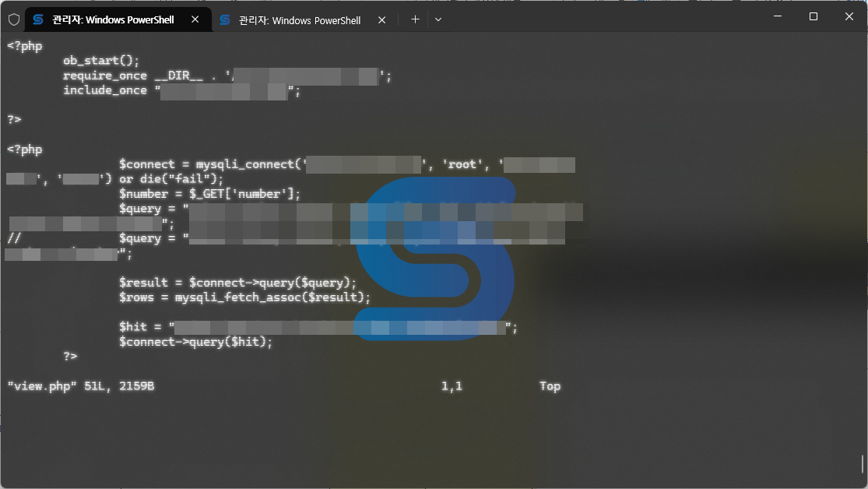Screen dimensions: 868x489
Task: Maximize the terminal window
Action: click(814, 16)
